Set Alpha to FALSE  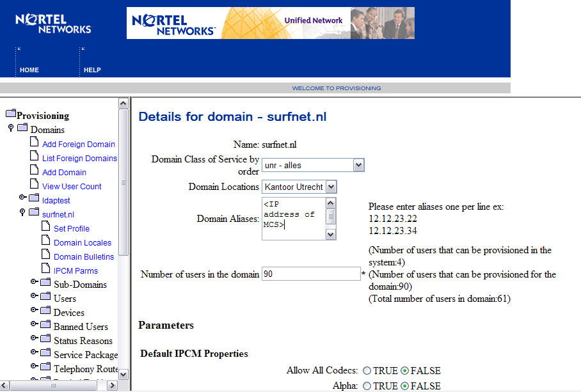tap(404, 386)
